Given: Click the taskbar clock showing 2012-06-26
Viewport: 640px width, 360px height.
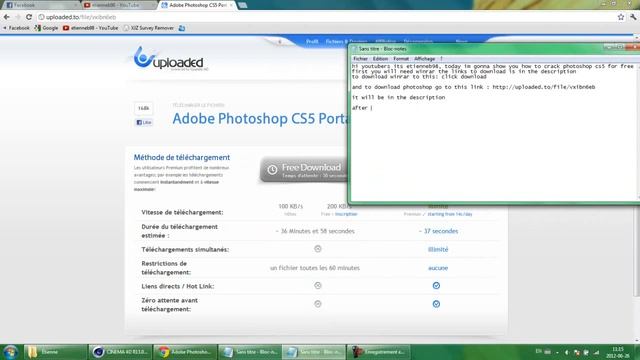Looking at the screenshot, I should 618,352.
